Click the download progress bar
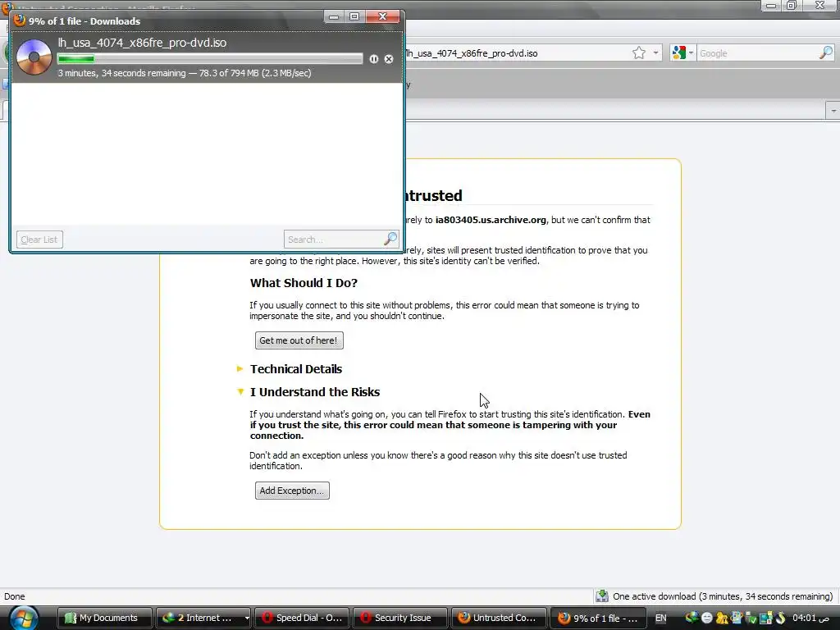This screenshot has height=630, width=840. click(209, 59)
